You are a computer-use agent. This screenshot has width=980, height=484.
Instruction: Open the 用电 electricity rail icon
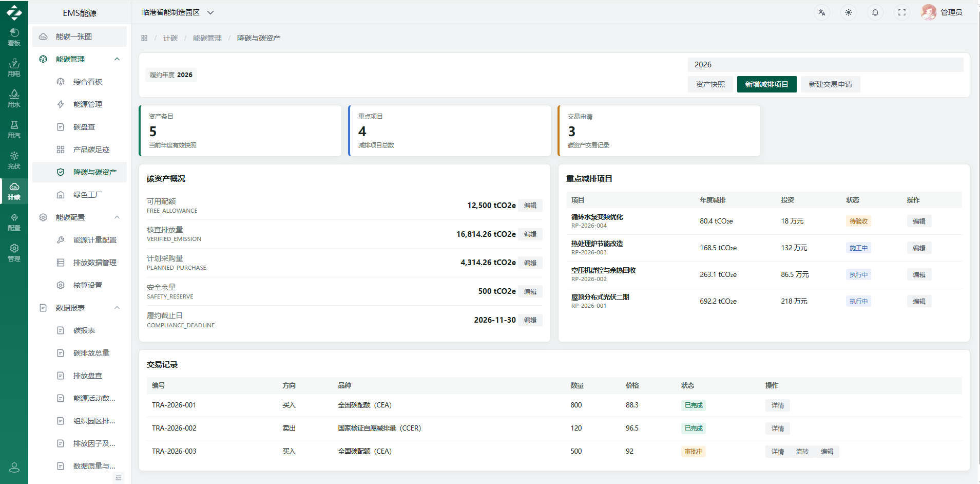coord(14,68)
